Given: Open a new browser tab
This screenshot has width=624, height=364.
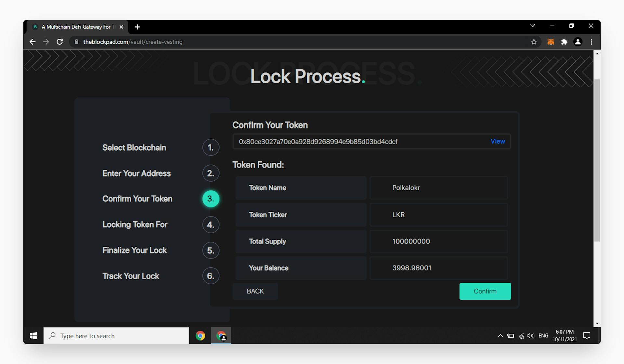Looking at the screenshot, I should pyautogui.click(x=137, y=27).
